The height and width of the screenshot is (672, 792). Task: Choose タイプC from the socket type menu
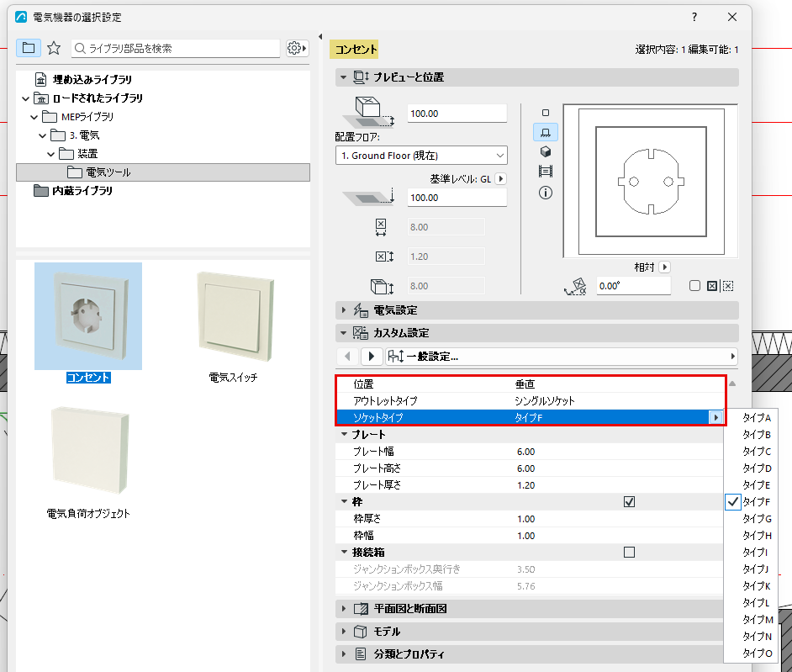pyautogui.click(x=756, y=451)
